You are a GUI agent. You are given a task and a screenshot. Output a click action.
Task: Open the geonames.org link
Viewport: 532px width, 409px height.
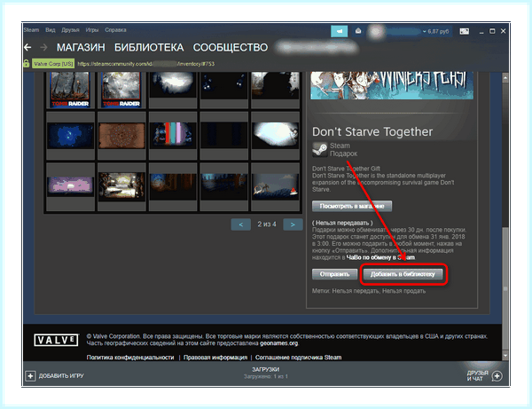(279, 343)
